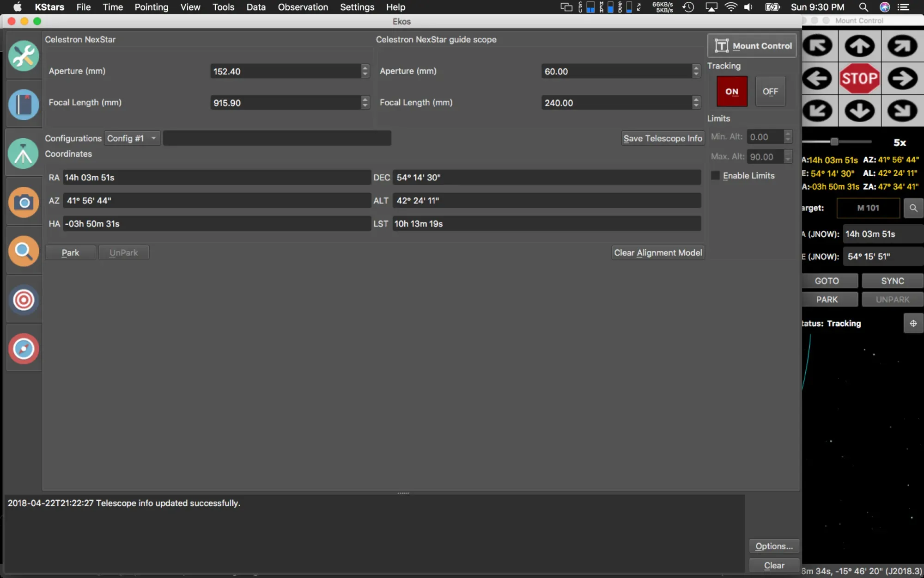This screenshot has width=924, height=578.
Task: Click the 5x slew speed slider
Action: [x=834, y=141]
